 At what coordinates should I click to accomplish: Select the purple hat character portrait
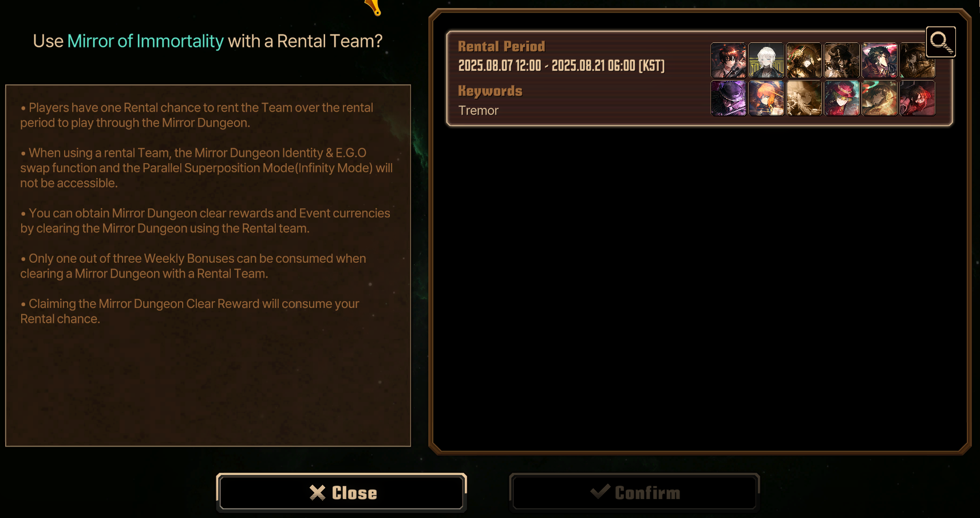728,98
